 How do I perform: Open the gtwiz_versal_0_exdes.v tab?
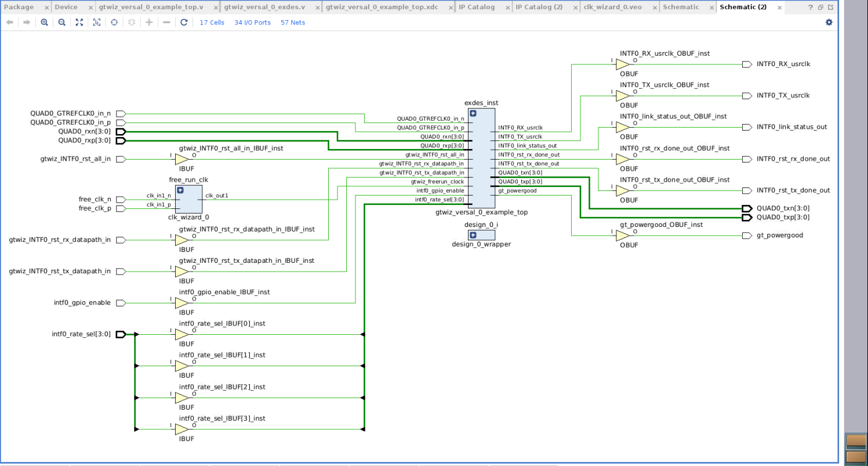pos(264,7)
